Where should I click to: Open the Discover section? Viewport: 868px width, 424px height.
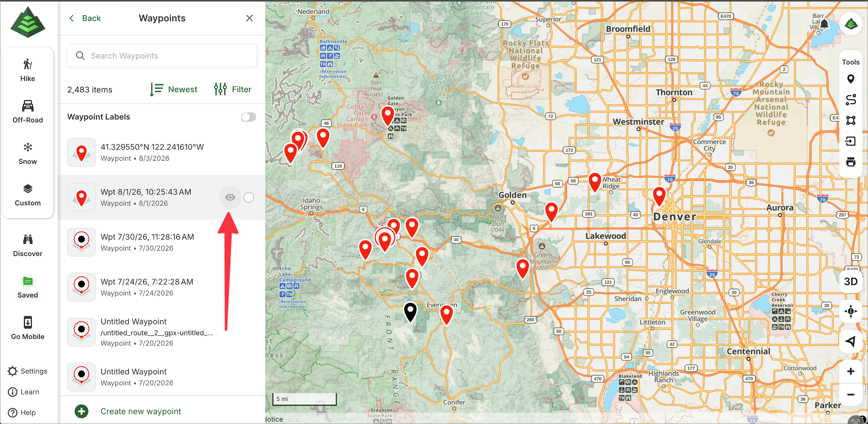tap(28, 246)
